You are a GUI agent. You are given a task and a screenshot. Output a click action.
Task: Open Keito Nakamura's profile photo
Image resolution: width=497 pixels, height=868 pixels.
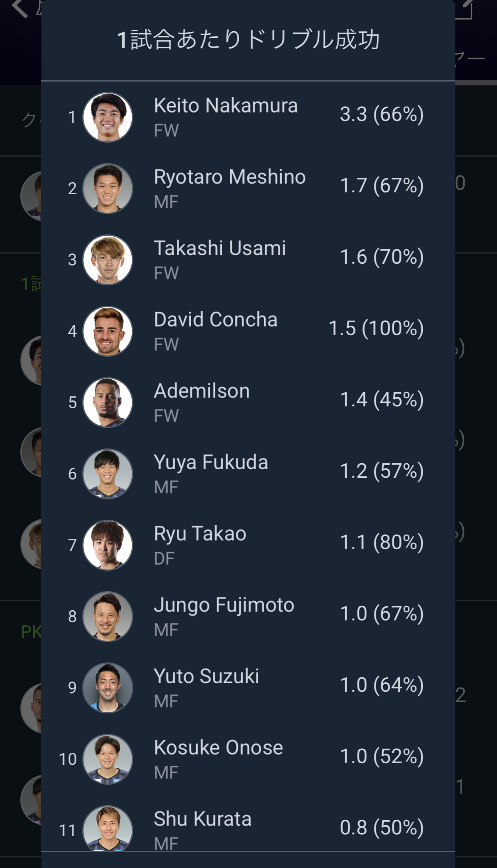107,117
